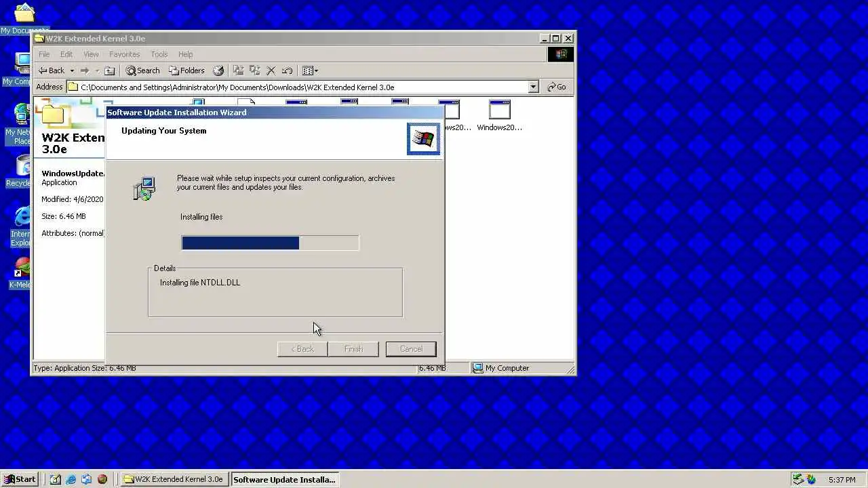Click the 'Type: Application Size: 6.46 MB' status text

(85, 368)
